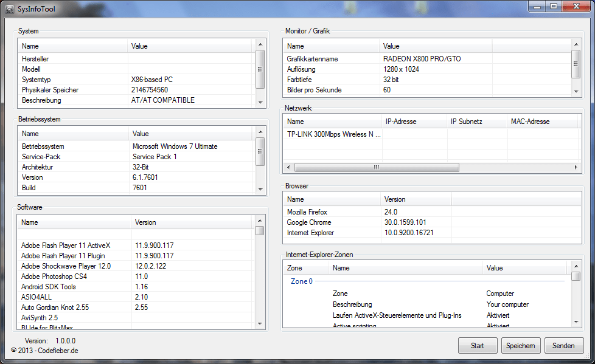Click Betriebssystem list scrollbar thumb
Viewport: 595px width, 364px height.
(260, 151)
